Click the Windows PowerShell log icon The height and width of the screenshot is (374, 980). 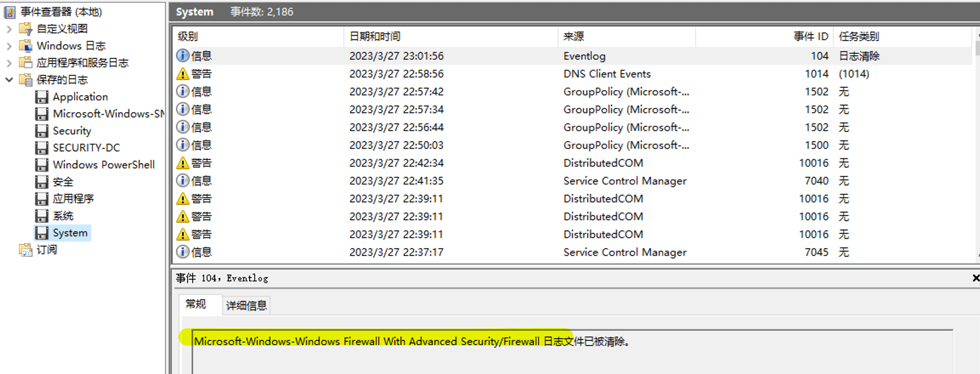tap(41, 165)
